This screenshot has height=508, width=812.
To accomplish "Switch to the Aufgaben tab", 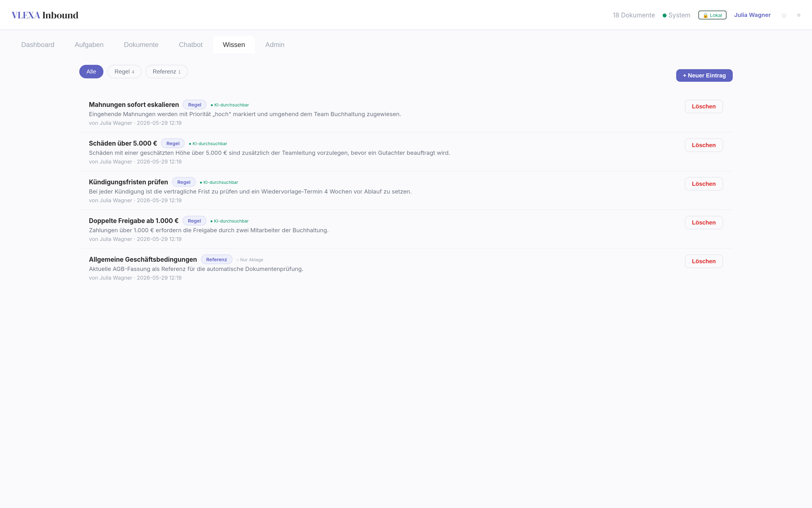I will (89, 45).
